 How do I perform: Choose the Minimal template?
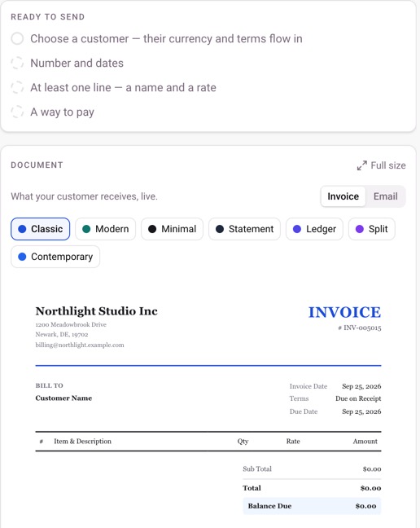pos(172,229)
